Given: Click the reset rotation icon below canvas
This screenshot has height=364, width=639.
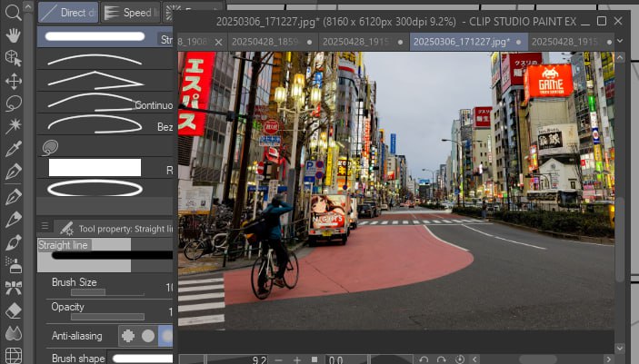Looking at the screenshot, I should [x=461, y=359].
